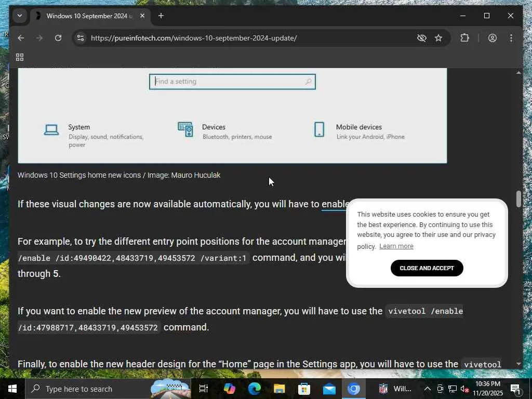Show hidden system tray icons

click(x=428, y=389)
